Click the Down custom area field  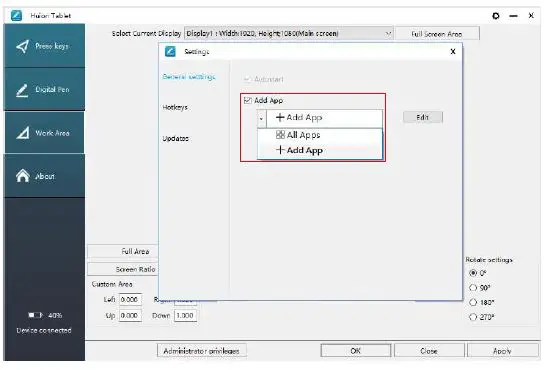click(x=185, y=316)
